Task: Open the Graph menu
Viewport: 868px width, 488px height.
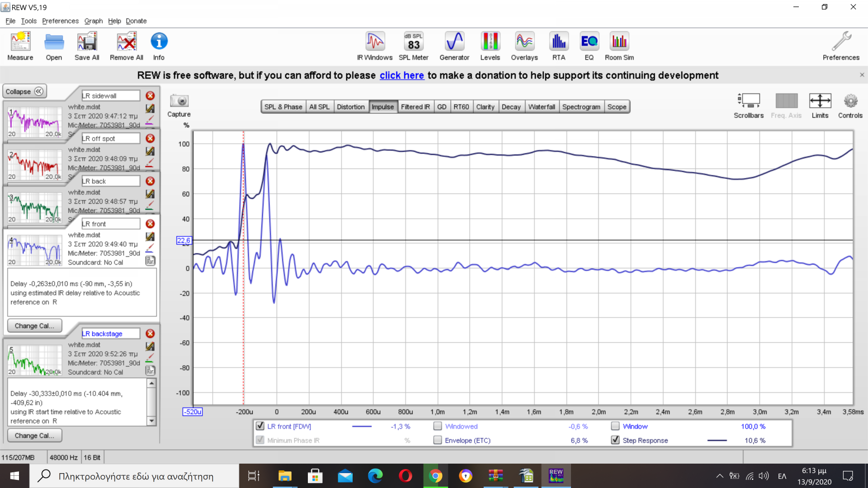Action: (94, 21)
